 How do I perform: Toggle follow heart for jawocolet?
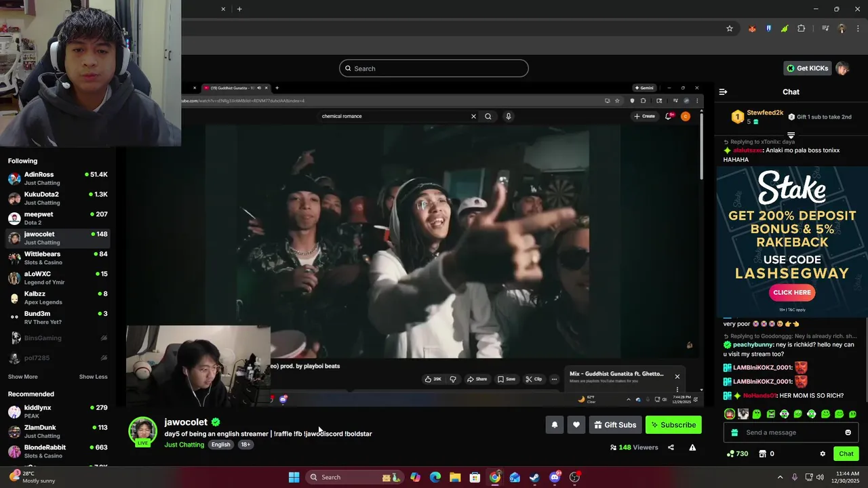coord(576,425)
